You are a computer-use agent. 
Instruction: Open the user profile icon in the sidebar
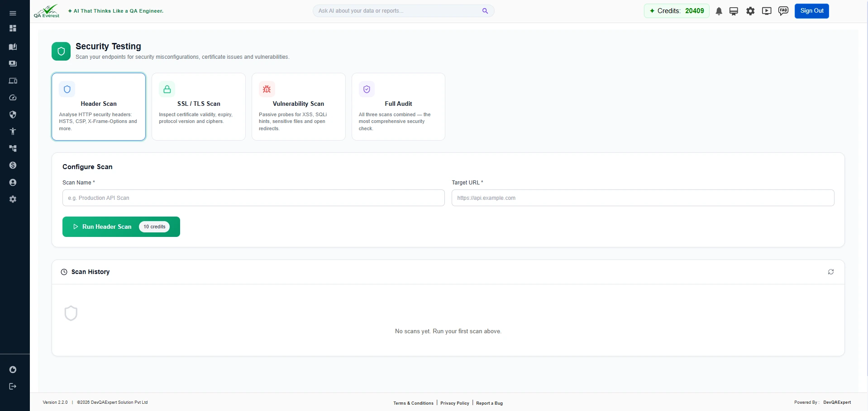(x=13, y=182)
